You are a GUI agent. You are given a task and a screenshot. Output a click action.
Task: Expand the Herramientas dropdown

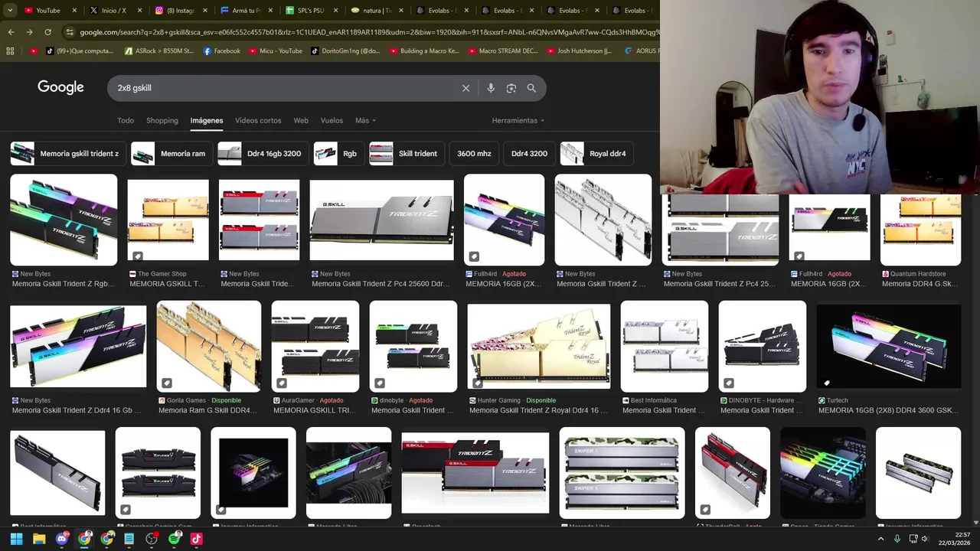[x=518, y=120]
